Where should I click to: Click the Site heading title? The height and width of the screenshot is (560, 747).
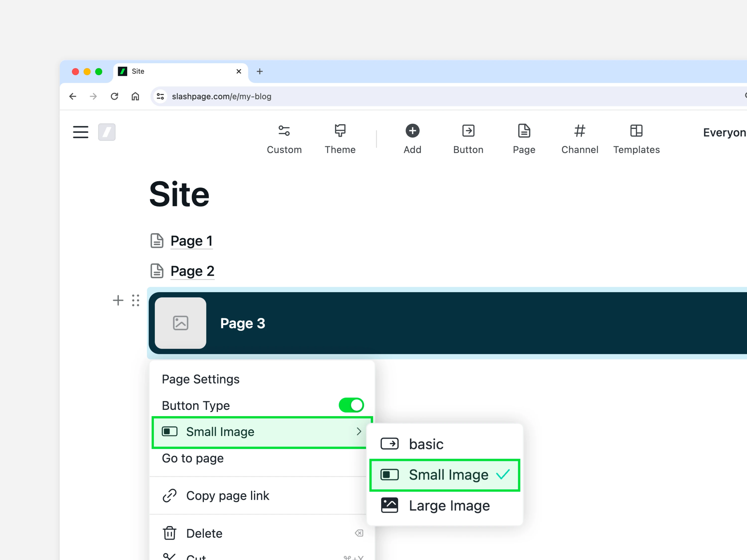tap(179, 194)
